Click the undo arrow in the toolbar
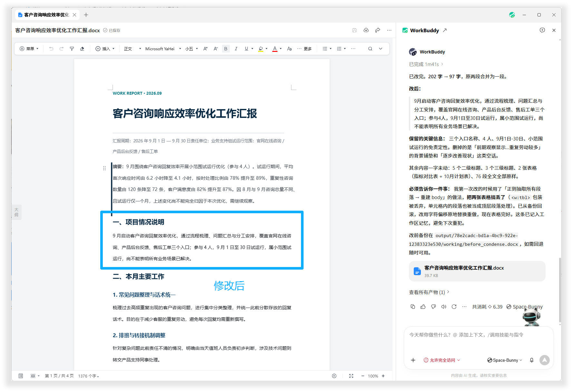The height and width of the screenshot is (392, 572). [x=51, y=49]
